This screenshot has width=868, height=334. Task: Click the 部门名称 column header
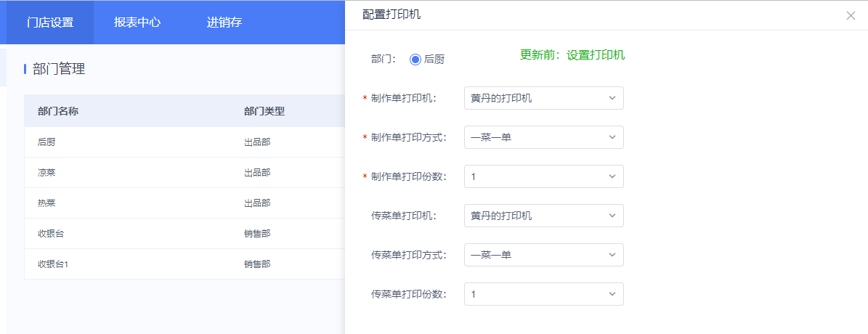[57, 111]
